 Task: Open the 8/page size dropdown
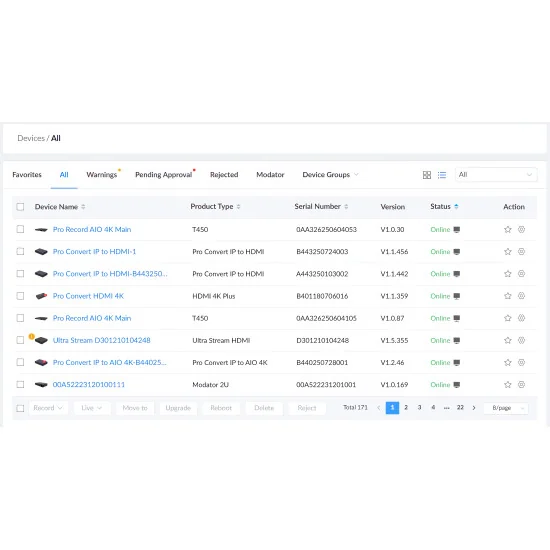[505, 408]
